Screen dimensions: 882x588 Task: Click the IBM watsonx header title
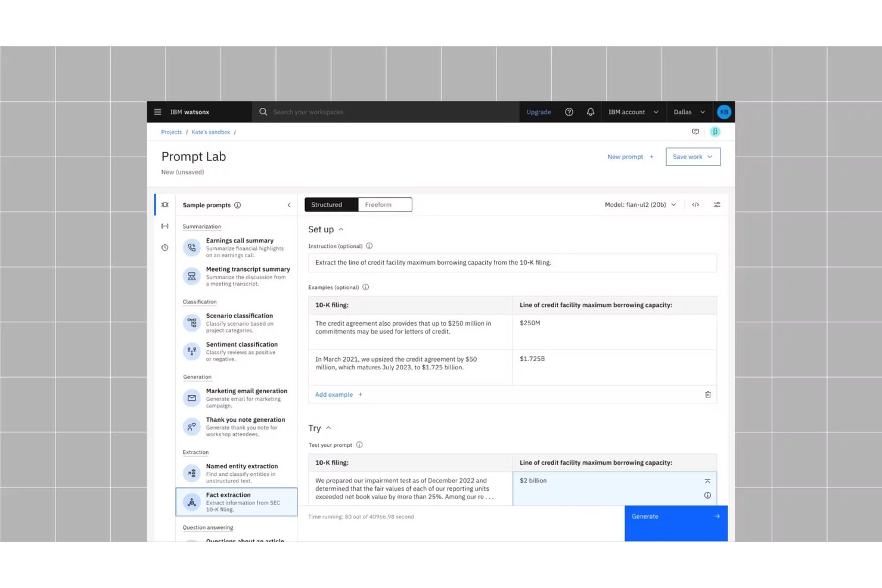(x=190, y=112)
